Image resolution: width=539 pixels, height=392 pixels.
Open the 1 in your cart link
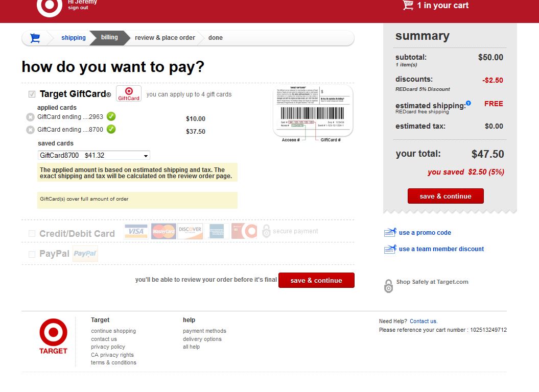click(443, 5)
